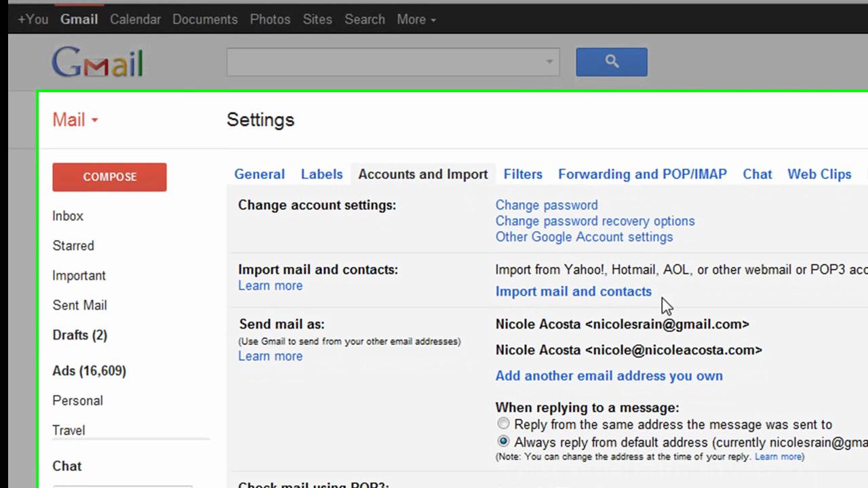Image resolution: width=868 pixels, height=488 pixels.
Task: Open the More menu in top bar
Action: click(x=416, y=20)
